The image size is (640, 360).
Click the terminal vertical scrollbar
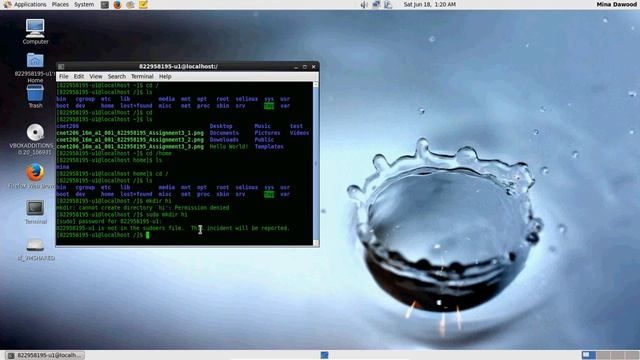(316, 163)
